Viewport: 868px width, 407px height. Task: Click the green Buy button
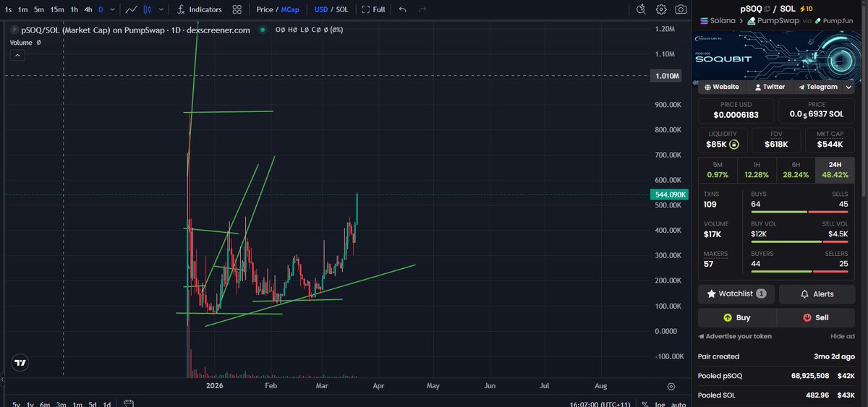click(x=737, y=317)
